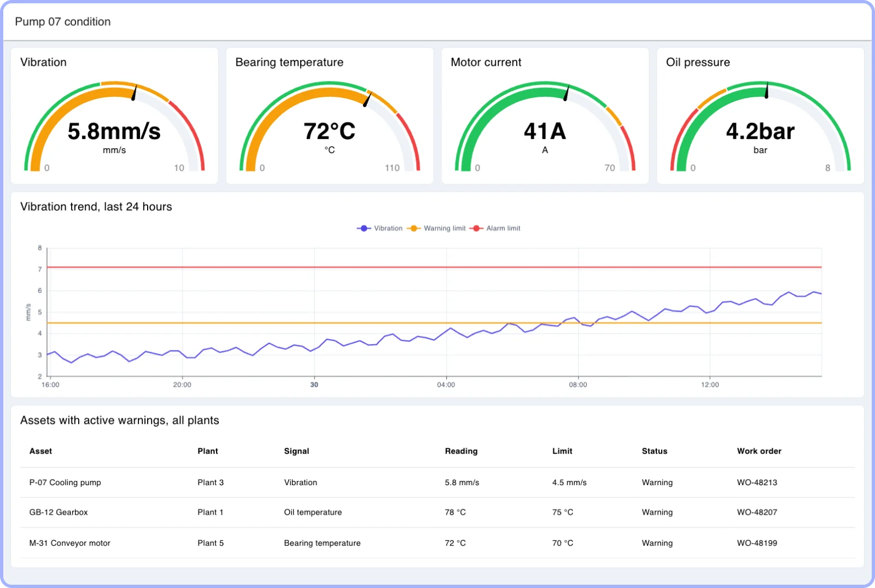Image resolution: width=875 pixels, height=588 pixels.
Task: Click Assets with active warnings heading
Action: click(x=120, y=421)
